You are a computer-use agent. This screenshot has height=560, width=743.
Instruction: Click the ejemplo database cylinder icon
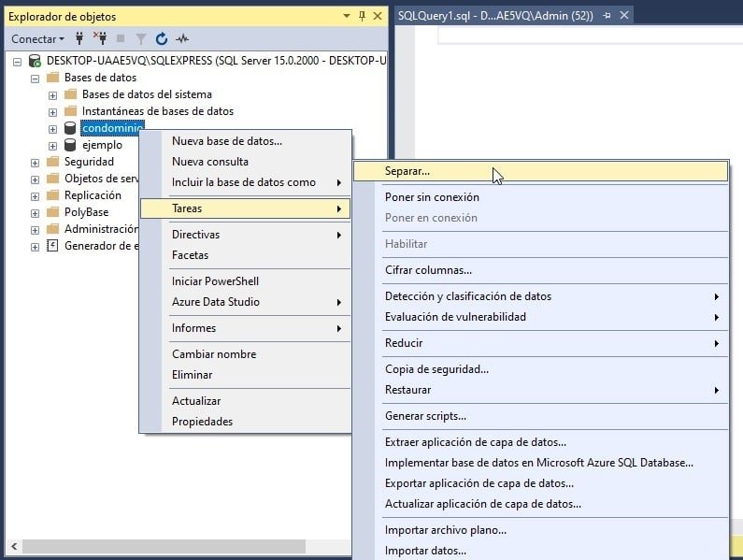pyautogui.click(x=70, y=145)
